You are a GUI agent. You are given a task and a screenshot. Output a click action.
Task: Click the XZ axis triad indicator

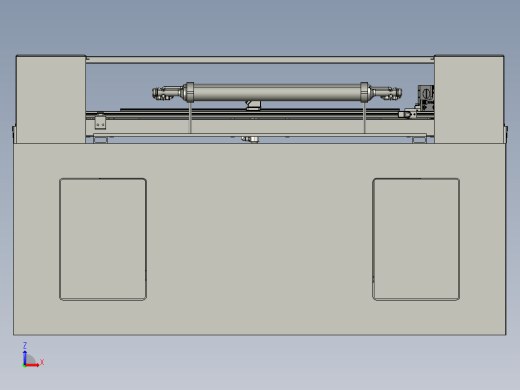33,355
